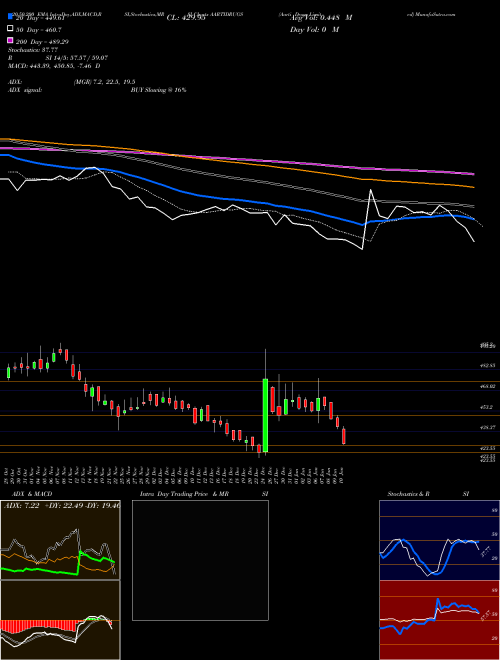This screenshot has height=660, width=500.
Task: Select the '200 Day = 489.29' legend text
Action: 42,42
